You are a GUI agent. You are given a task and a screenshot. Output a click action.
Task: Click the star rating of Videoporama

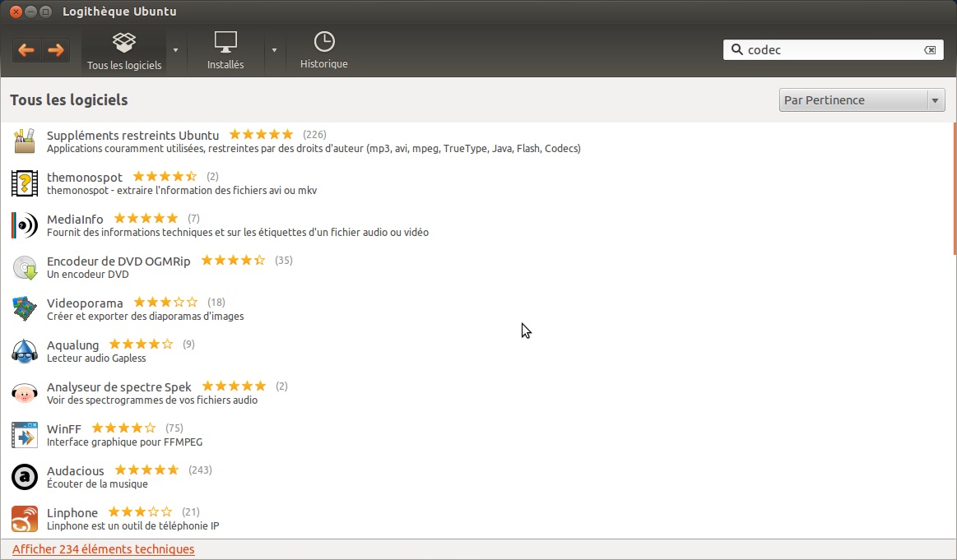point(165,302)
